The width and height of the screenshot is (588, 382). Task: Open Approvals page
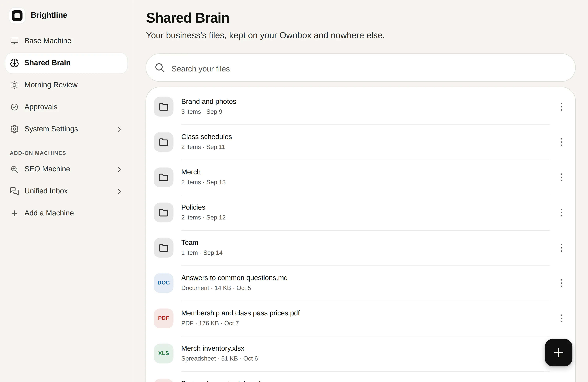coord(66,107)
